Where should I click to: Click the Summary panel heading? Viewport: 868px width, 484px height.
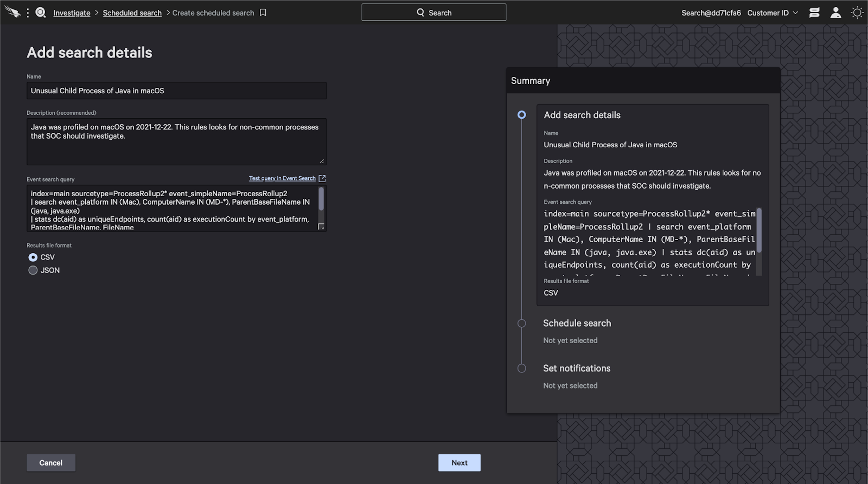[530, 80]
